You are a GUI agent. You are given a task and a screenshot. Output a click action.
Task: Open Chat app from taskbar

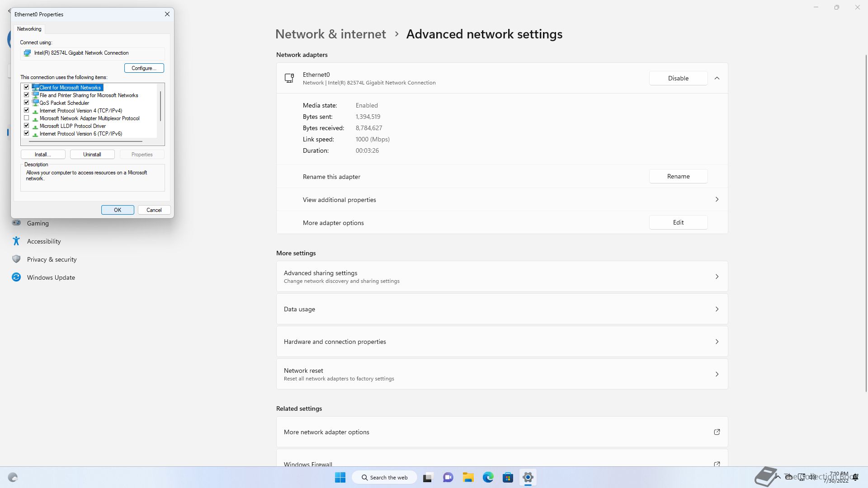point(448,477)
